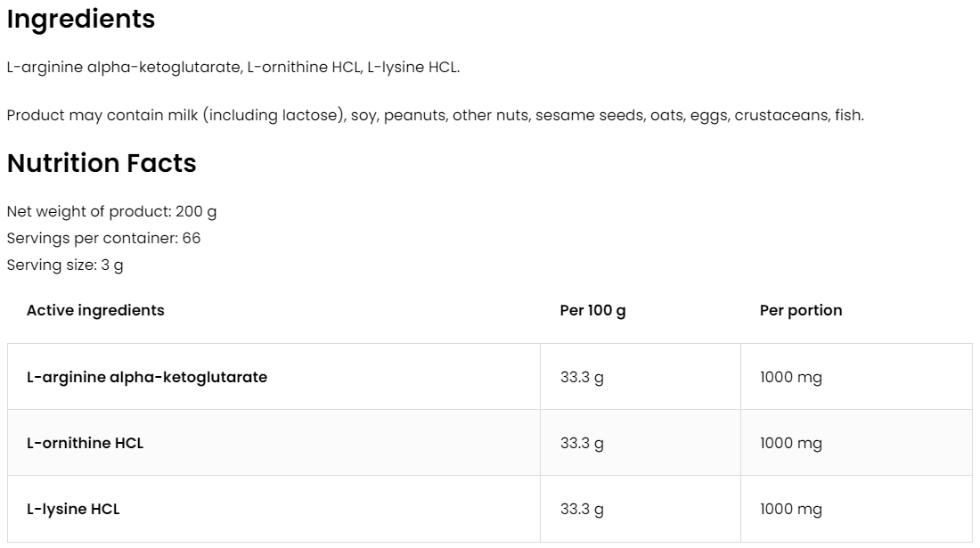
Task: Click 1000 mg in the L-arginine row
Action: [x=790, y=377]
